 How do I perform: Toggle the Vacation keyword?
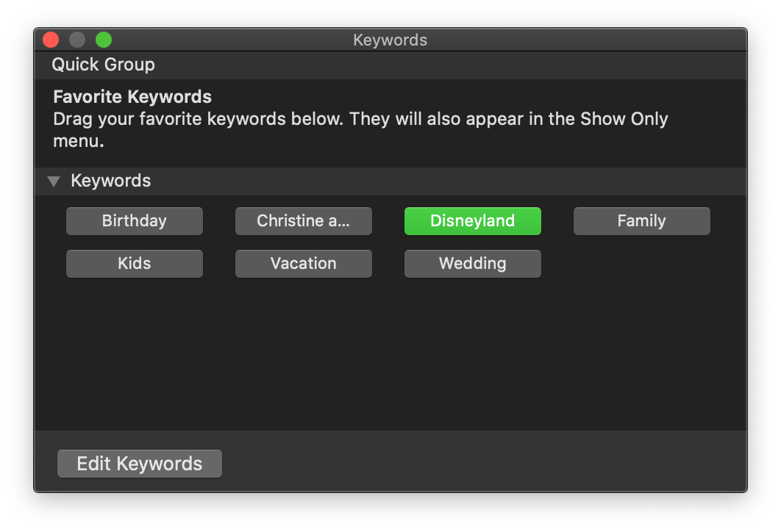303,264
